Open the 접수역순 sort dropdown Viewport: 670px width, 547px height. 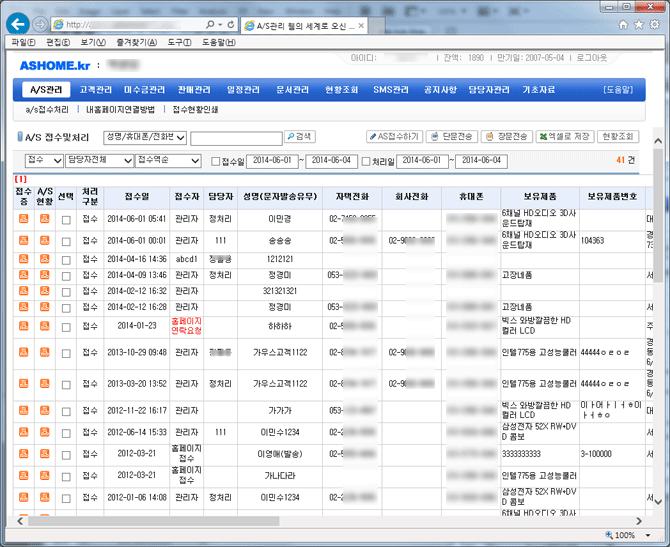[168, 160]
